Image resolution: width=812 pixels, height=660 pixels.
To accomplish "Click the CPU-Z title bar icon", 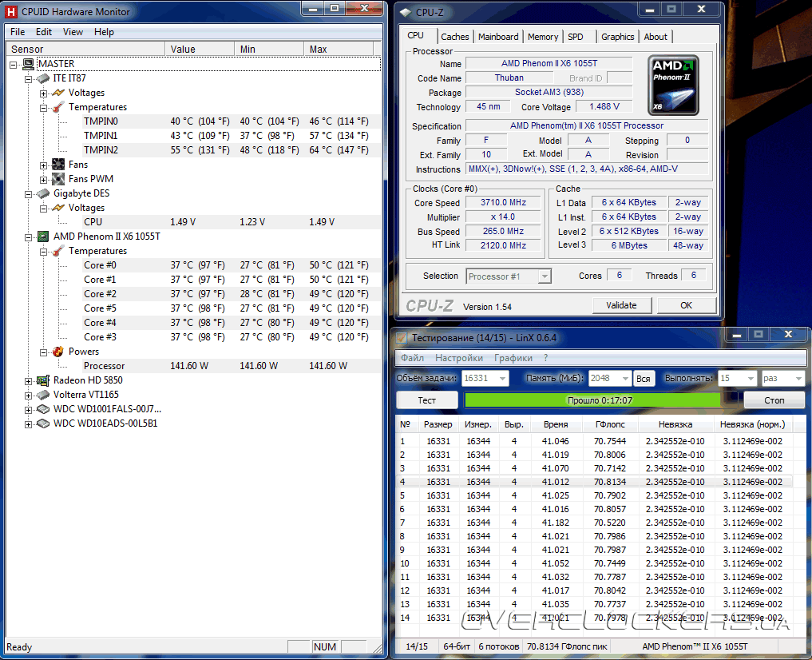I will 406,13.
